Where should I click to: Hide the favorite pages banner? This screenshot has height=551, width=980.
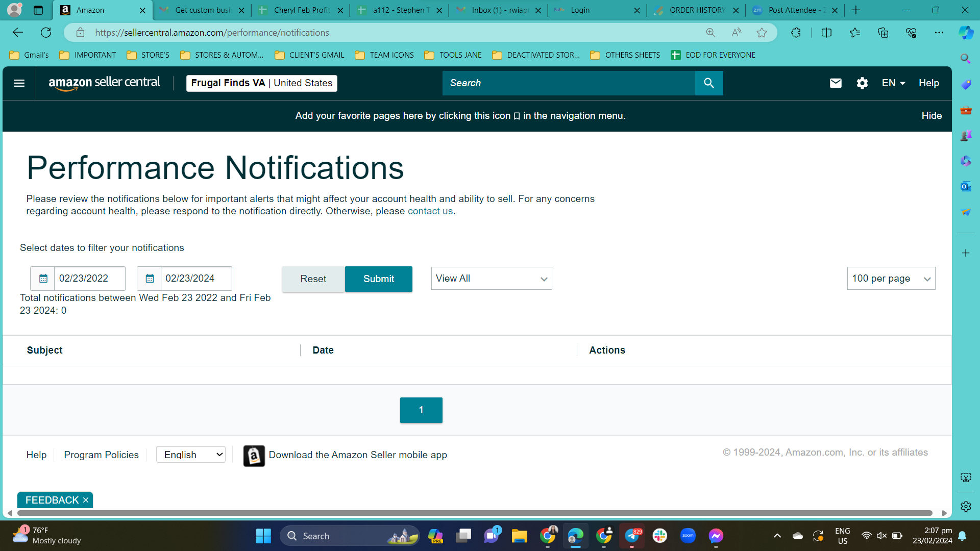pos(932,116)
